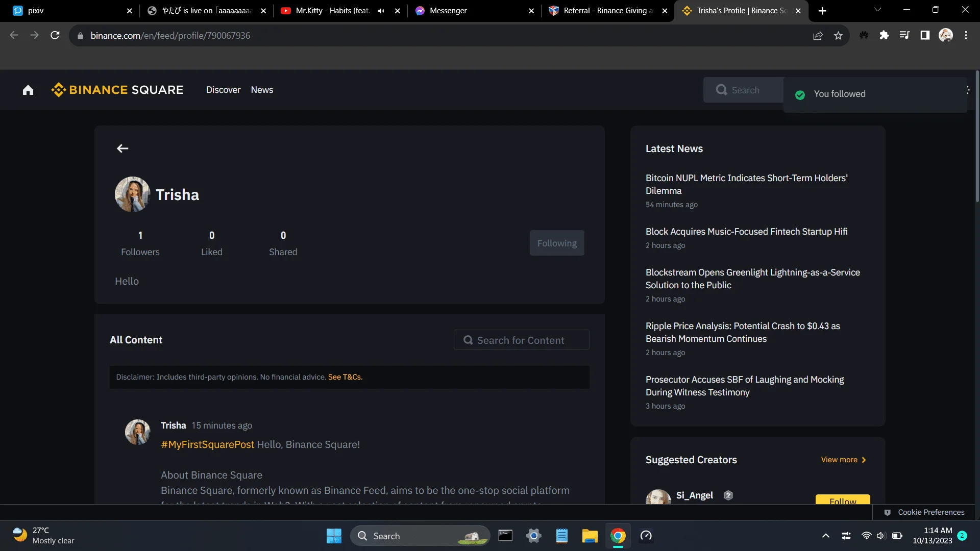Open the weather widget on taskbar
This screenshot has width=980, height=551.
coord(43,536)
